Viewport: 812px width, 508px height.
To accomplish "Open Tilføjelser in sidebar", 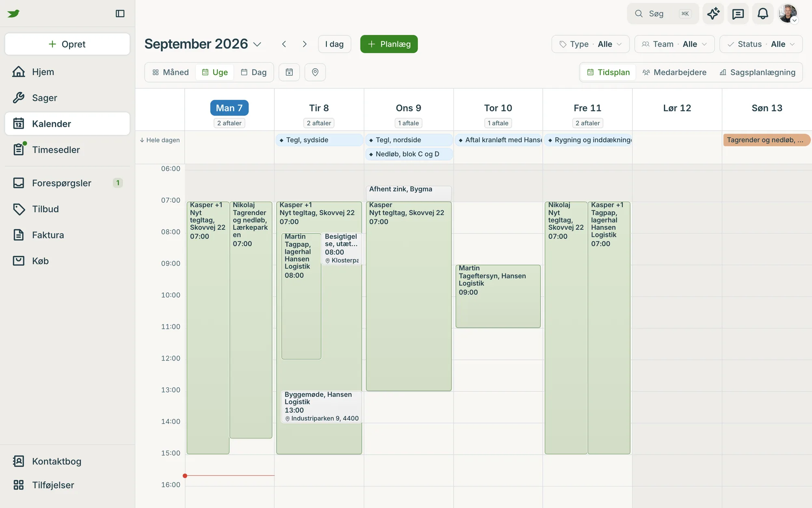I will 67,485.
